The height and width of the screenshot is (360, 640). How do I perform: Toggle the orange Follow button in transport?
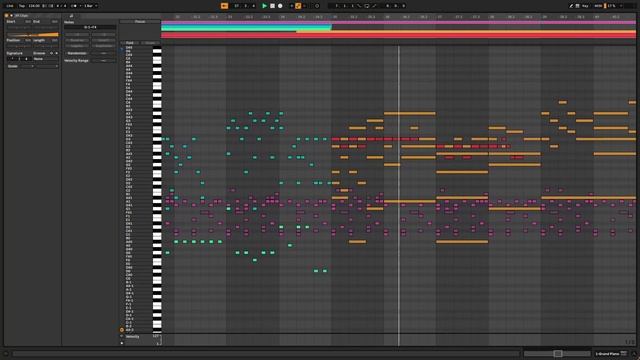[224, 6]
